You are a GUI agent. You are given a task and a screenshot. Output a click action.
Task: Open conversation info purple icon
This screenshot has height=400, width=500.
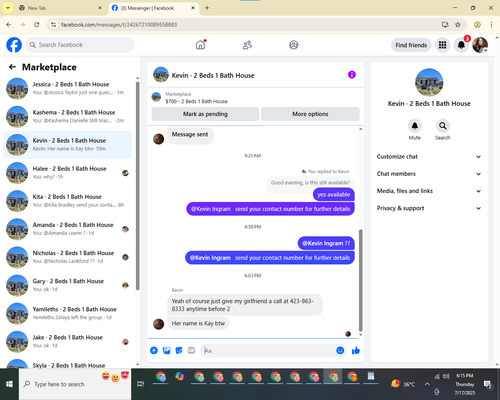pos(352,75)
